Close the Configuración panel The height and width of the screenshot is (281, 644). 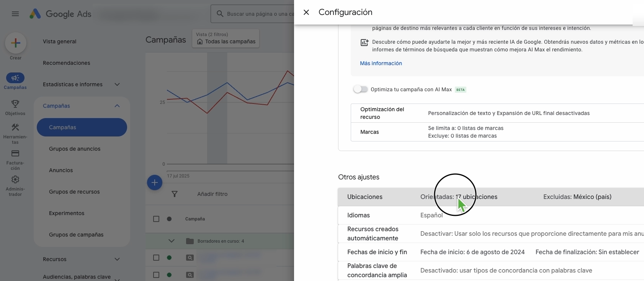click(306, 12)
